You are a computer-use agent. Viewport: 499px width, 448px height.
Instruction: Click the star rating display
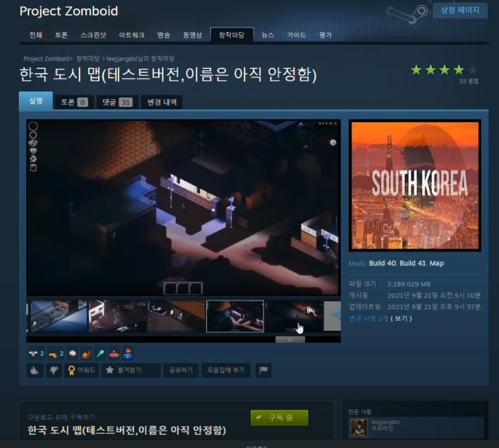point(444,70)
